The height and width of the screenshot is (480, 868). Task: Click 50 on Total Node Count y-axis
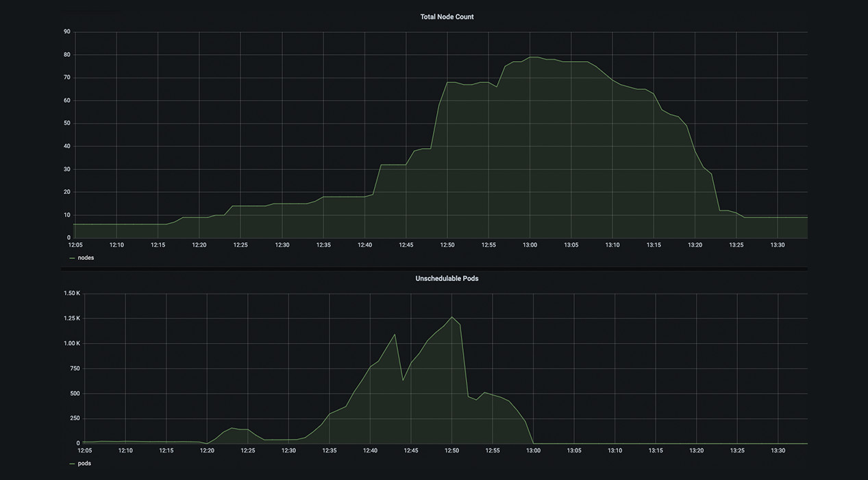66,123
